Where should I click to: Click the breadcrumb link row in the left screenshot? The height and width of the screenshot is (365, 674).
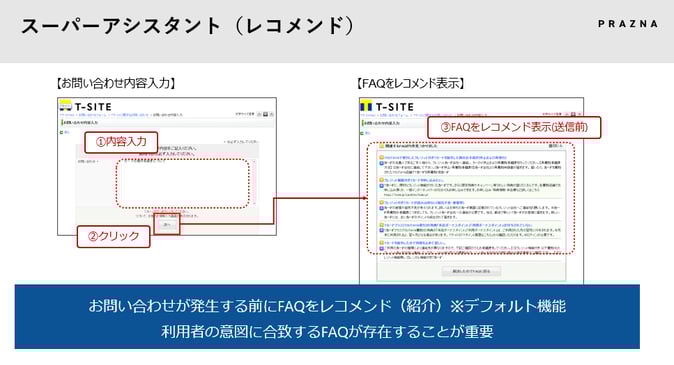[x=121, y=115]
